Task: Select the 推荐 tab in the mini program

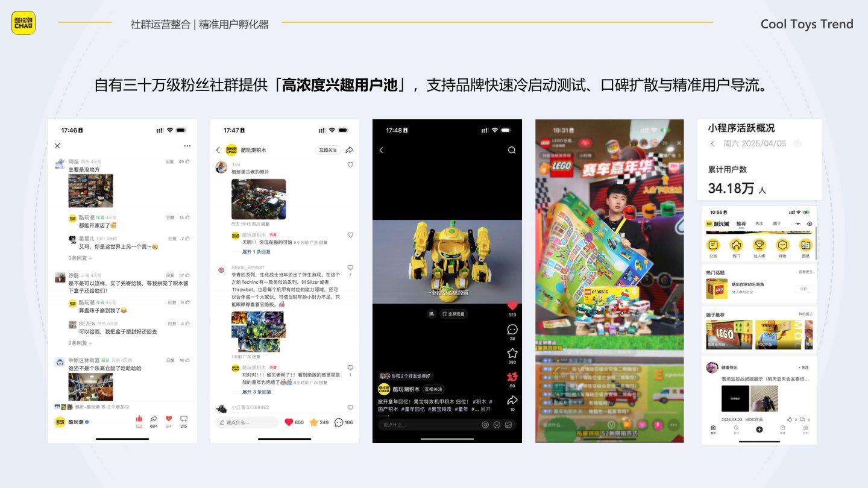Action: coord(741,224)
